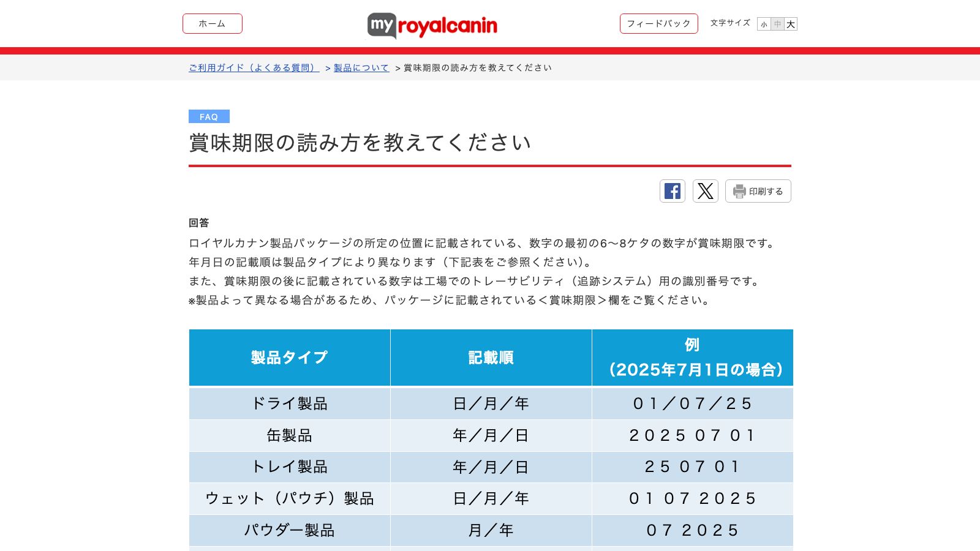Open ご利用ガイド（よくある質問） breadcrumb link
This screenshot has width=980, height=551.
point(254,68)
